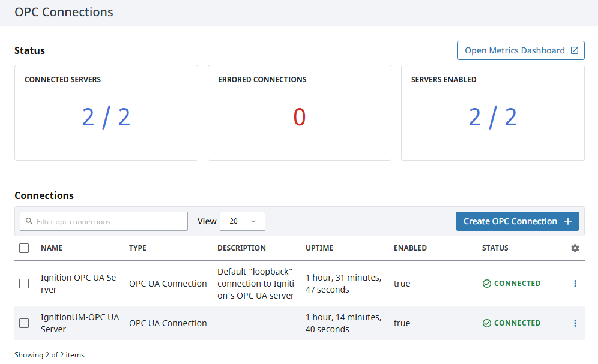The width and height of the screenshot is (598, 364).
Task: Open actions menu for IgnitionUM-OPC UA Server
Action: [x=575, y=323]
